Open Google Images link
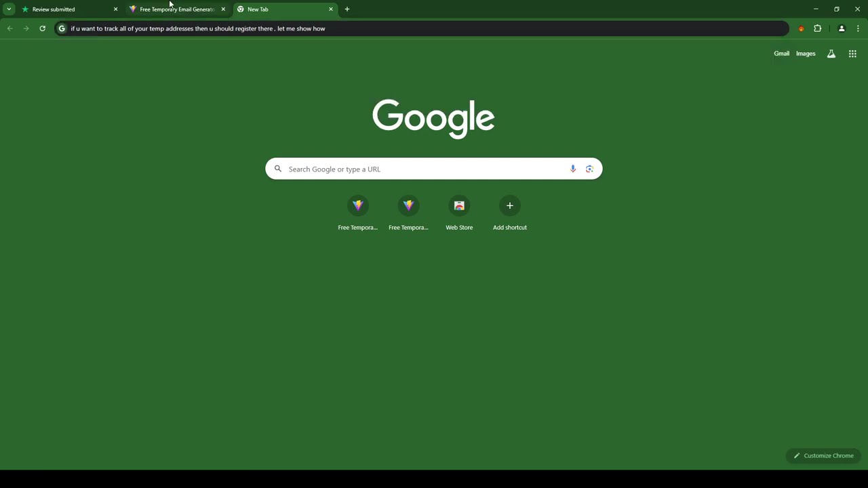The image size is (868, 488). [x=806, y=54]
